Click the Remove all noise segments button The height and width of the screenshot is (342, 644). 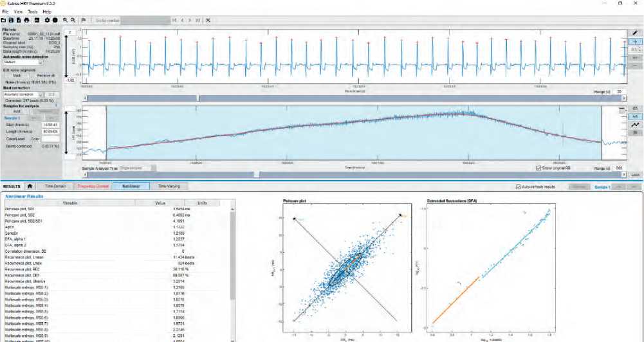[x=46, y=76]
